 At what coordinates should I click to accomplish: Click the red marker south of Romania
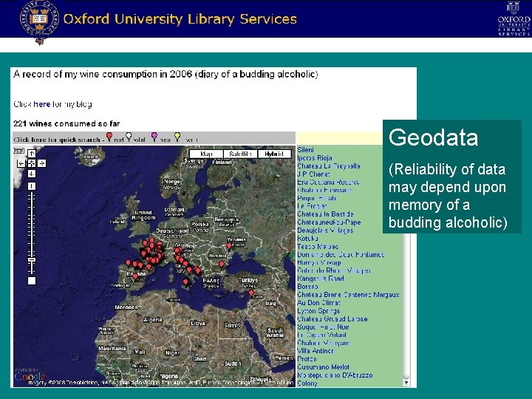pos(222,265)
